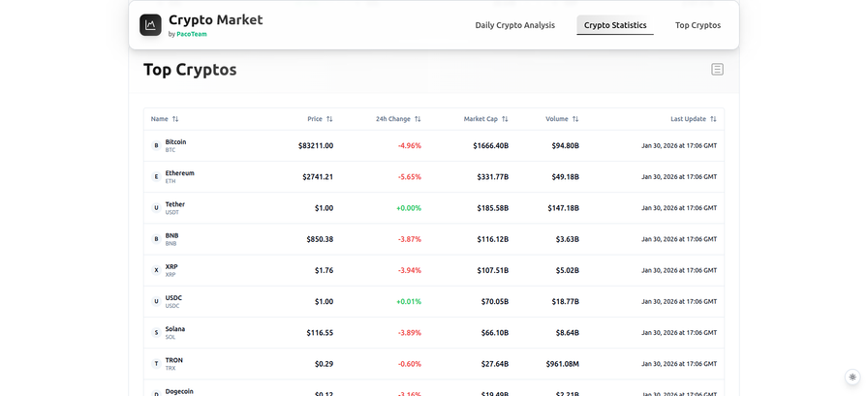Click the Bitcoin coin icon
The image size is (868, 396).
tap(156, 146)
